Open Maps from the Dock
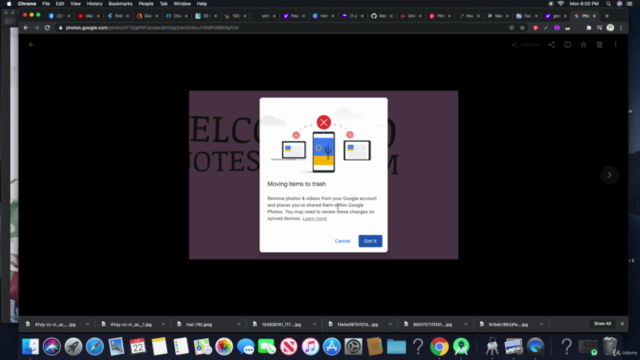Screen dimensions: 640x360 coord(202,347)
